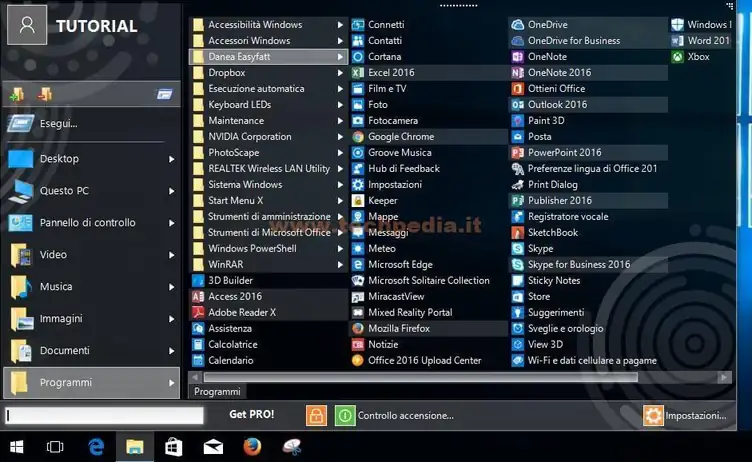
Task: Expand Accessibilità Windows folder arrow
Action: pos(340,24)
